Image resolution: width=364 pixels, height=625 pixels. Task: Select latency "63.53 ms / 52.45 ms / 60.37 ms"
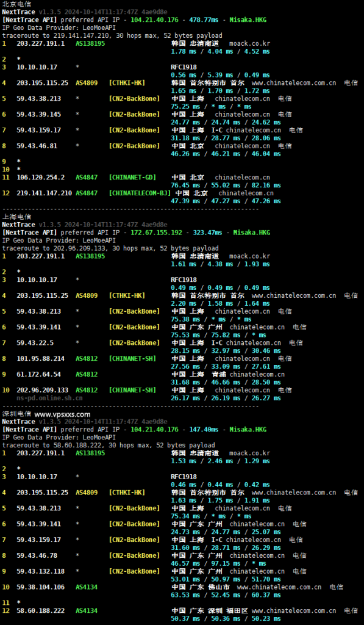(x=226, y=594)
